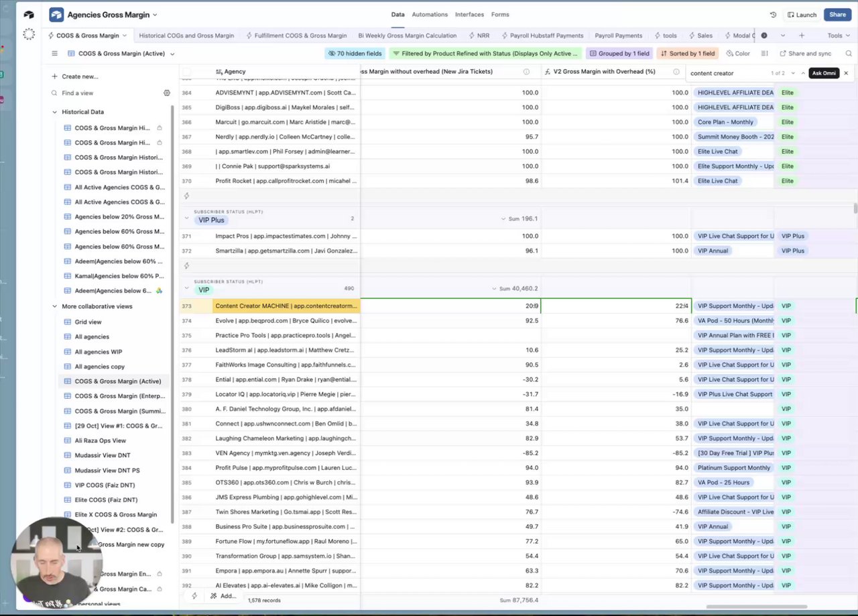Click the content creator search field
Image resolution: width=858 pixels, height=616 pixels.
click(x=727, y=73)
